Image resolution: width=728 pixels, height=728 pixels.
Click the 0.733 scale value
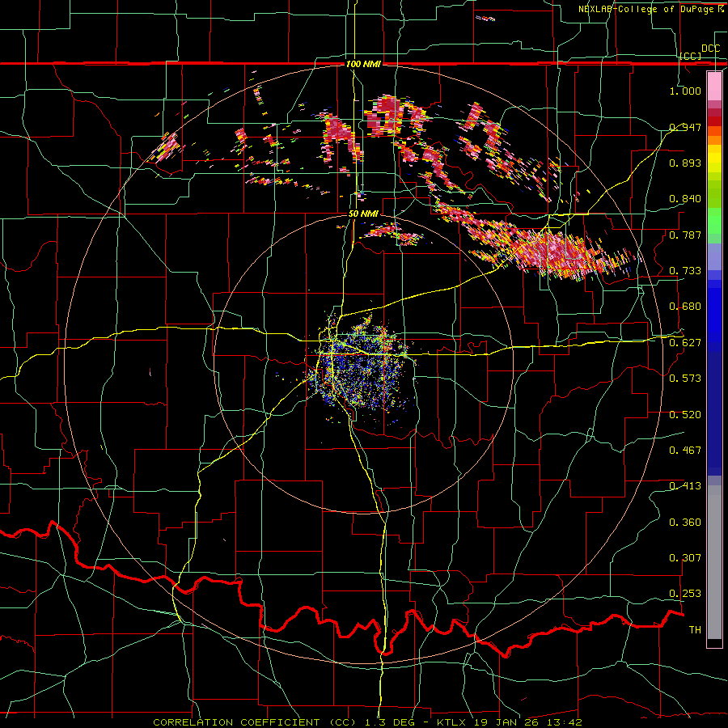[x=685, y=271]
